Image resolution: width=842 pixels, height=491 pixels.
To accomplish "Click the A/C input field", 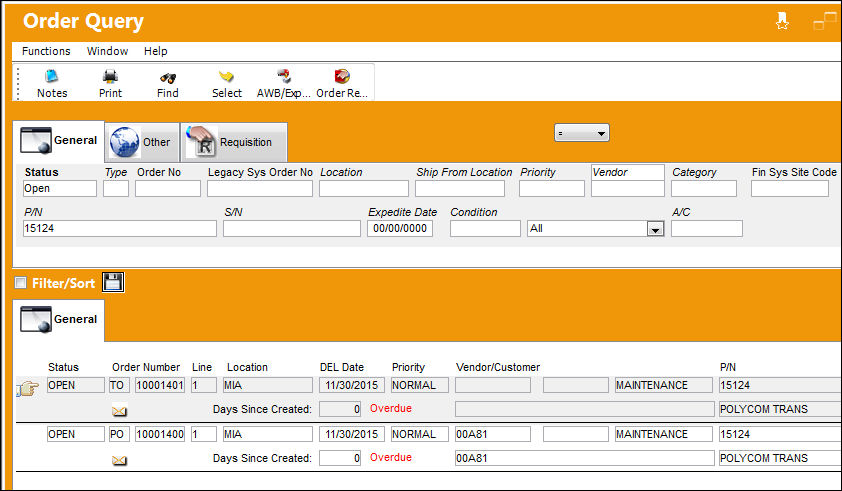I will [x=707, y=228].
